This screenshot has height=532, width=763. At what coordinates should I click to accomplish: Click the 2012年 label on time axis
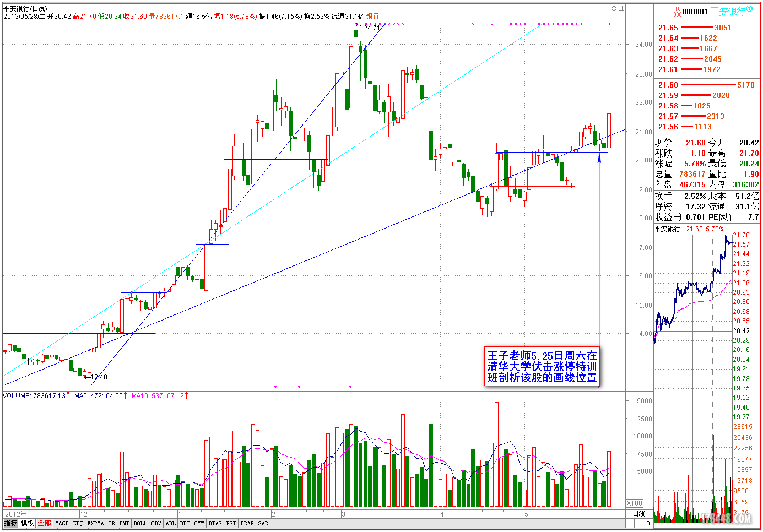pos(16,514)
